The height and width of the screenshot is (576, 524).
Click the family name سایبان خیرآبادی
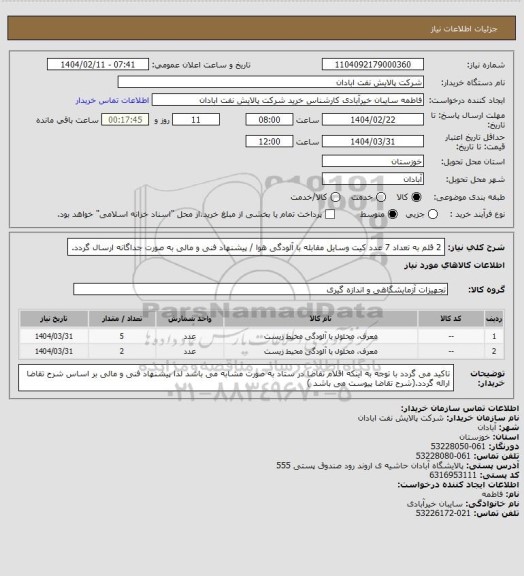(x=435, y=504)
